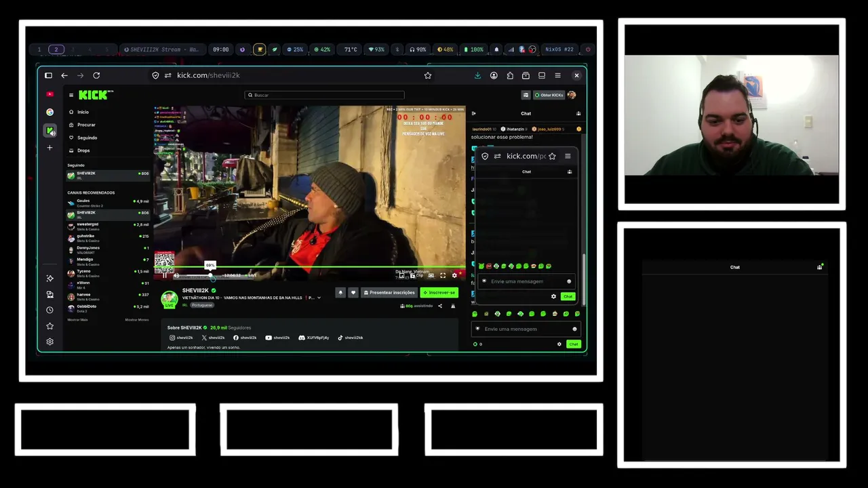The width and height of the screenshot is (868, 488).
Task: Open Seguindo in Kick sidebar
Action: coord(83,138)
